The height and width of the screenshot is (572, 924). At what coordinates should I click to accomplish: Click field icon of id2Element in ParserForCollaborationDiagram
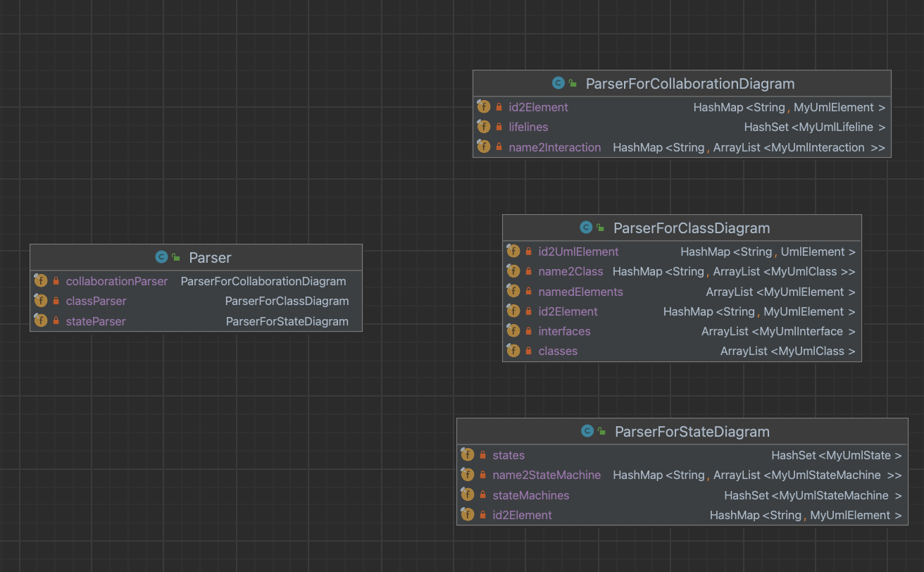(x=484, y=106)
